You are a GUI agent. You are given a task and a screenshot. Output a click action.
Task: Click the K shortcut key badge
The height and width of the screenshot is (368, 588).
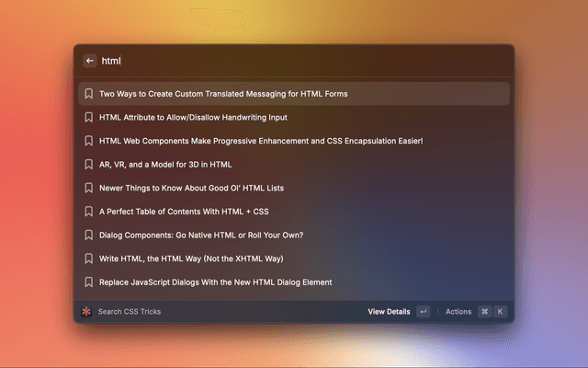tap(501, 312)
